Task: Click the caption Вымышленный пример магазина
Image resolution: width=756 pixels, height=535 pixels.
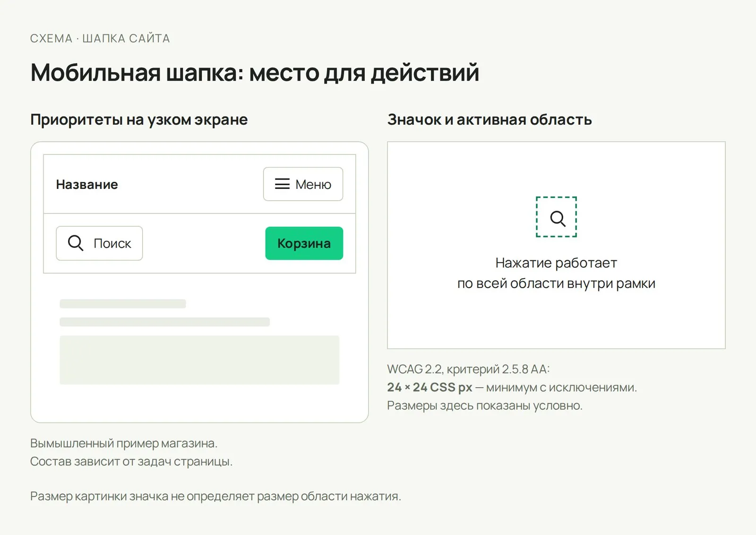Action: click(x=124, y=444)
